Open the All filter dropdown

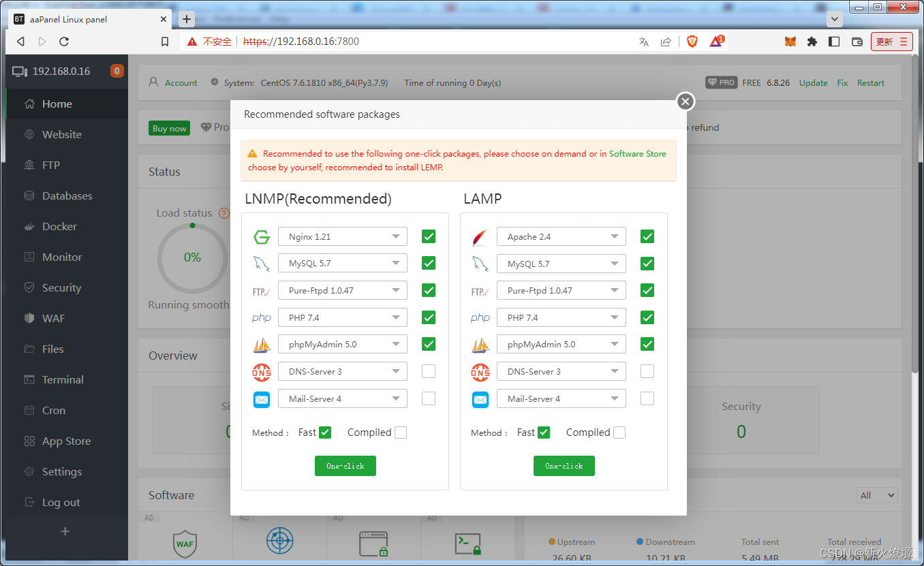(876, 495)
